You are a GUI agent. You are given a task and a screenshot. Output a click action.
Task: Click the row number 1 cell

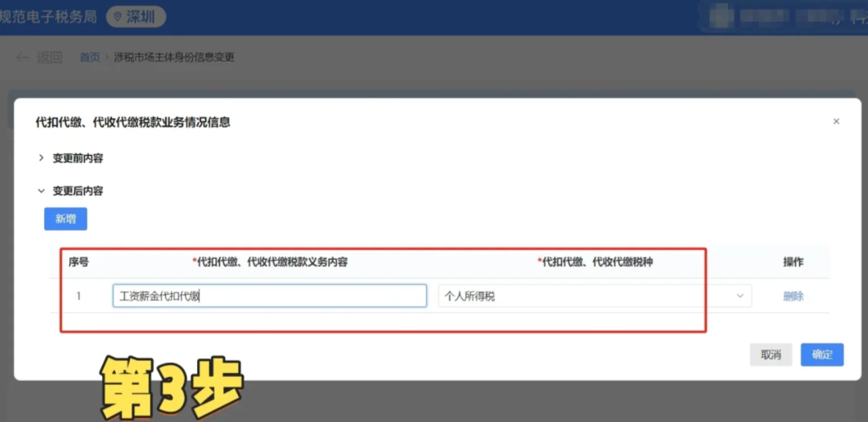coord(79,297)
